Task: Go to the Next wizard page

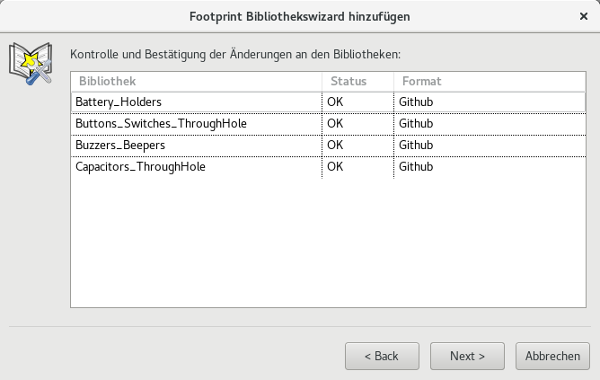Action: click(467, 356)
